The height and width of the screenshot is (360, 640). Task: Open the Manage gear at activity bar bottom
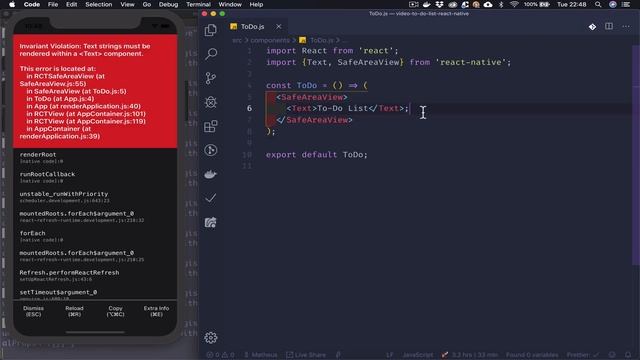[211, 338]
